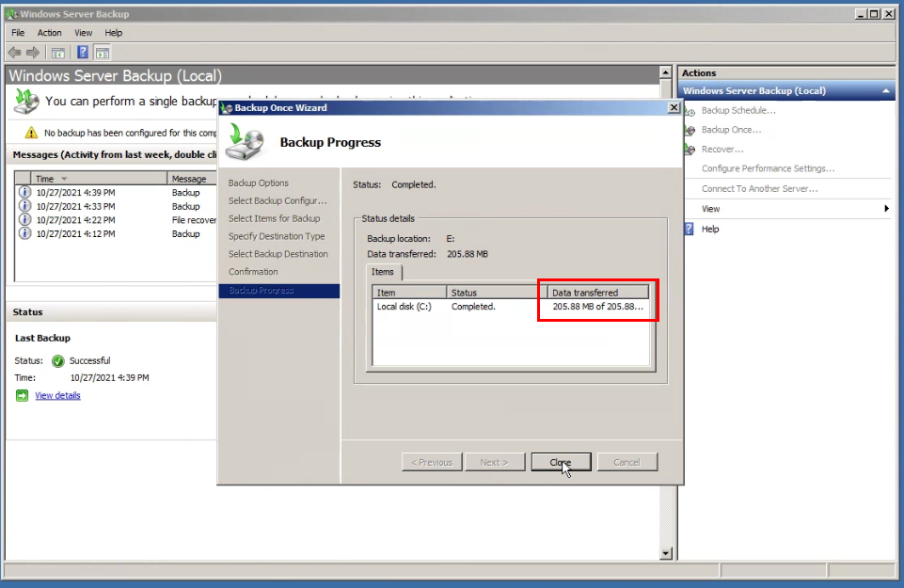This screenshot has height=588, width=904.
Task: Close the Backup Once Wizard with X
Action: click(x=674, y=108)
